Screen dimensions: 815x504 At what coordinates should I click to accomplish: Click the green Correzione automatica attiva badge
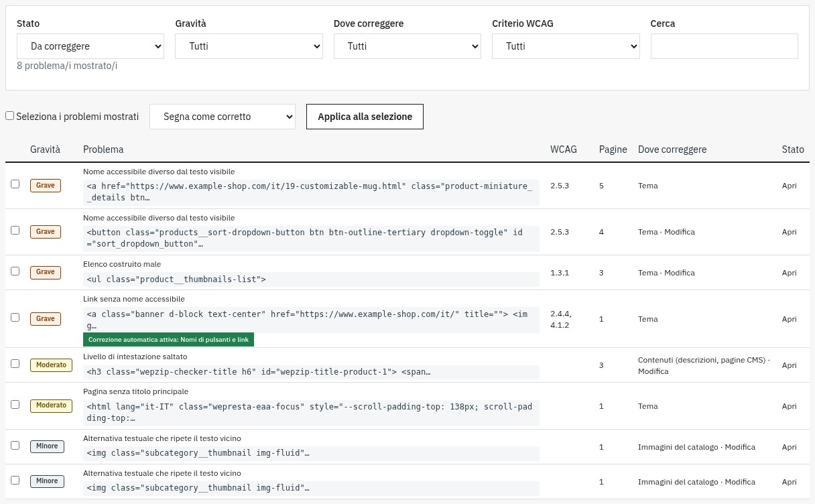pos(168,340)
